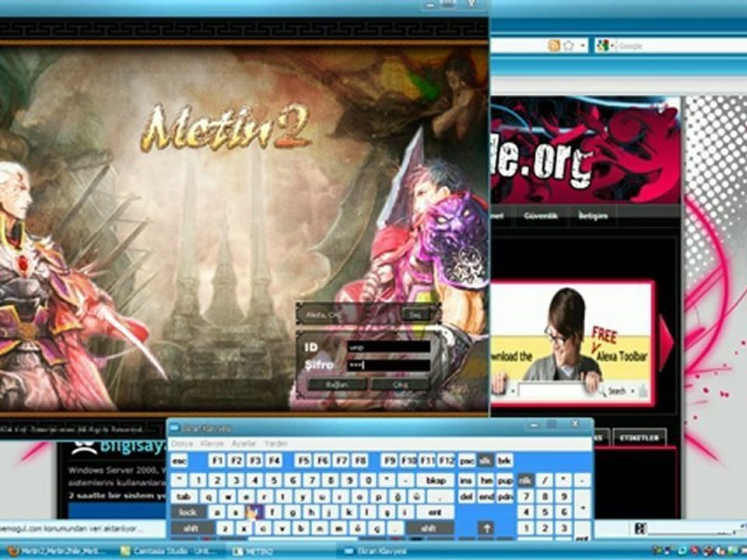The width and height of the screenshot is (747, 560).
Task: Click the F12 key on on-screen keyboard
Action: click(447, 461)
